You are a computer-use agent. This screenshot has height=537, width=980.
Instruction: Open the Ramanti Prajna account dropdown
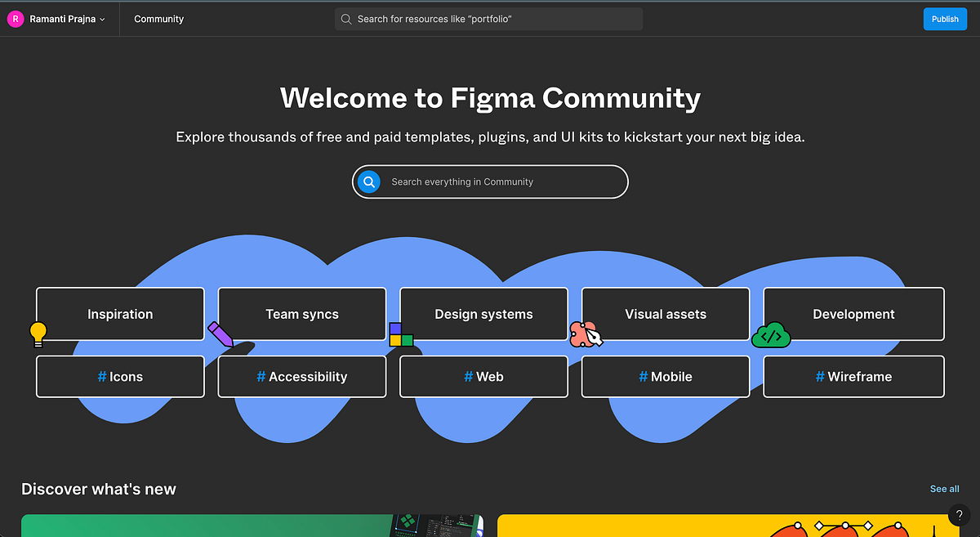(x=57, y=18)
